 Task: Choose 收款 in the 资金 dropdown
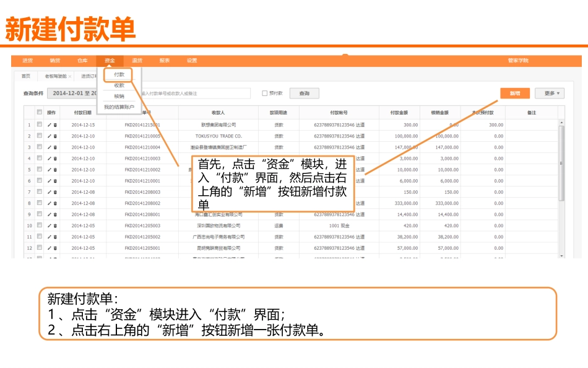[x=119, y=85]
